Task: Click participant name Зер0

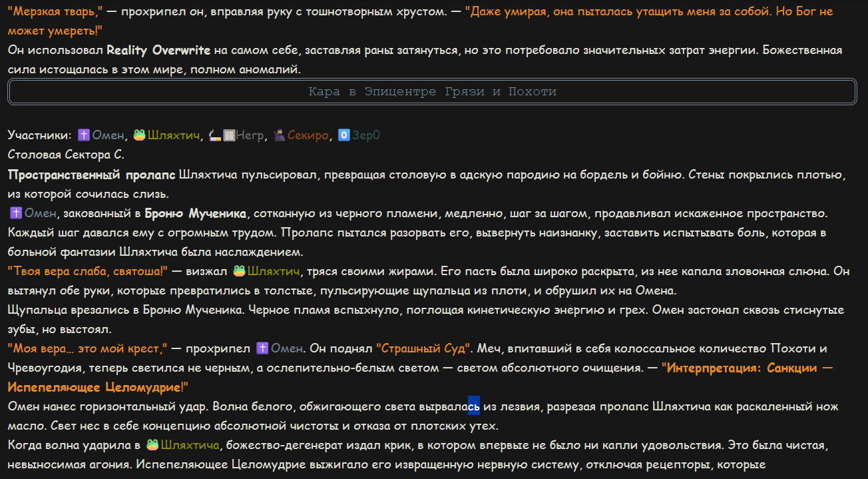Action: tap(366, 135)
